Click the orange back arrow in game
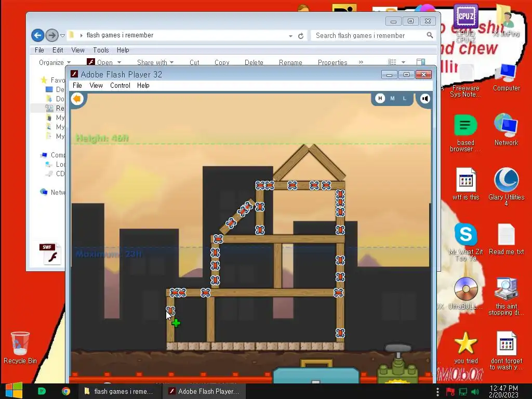 click(x=77, y=99)
